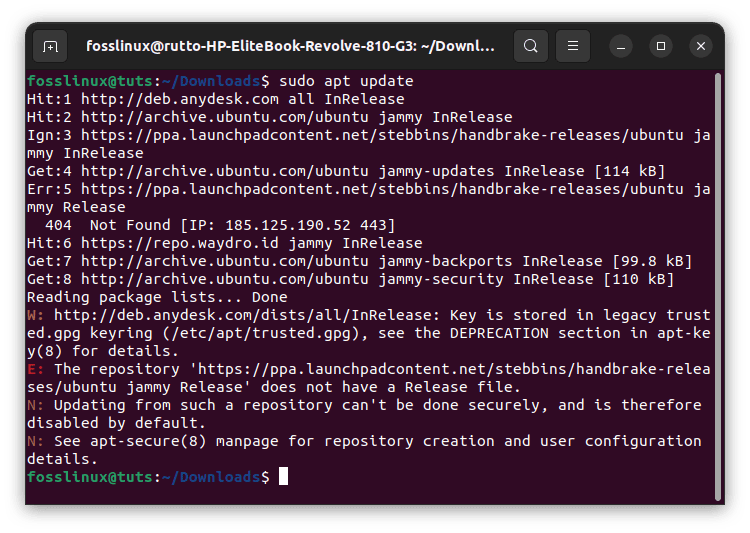Click the Hit:2 archive.ubuntu.com jammy InRelease line
This screenshot has height=533, width=750.
(270, 117)
